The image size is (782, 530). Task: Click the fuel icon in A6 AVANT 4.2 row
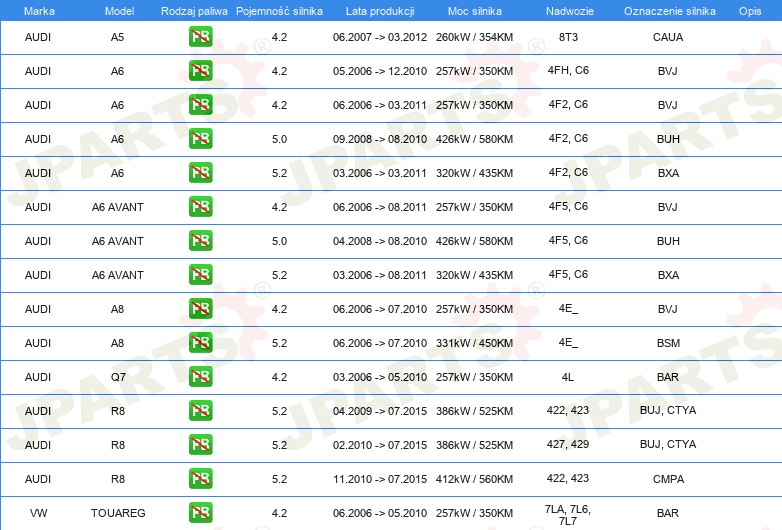(x=200, y=207)
